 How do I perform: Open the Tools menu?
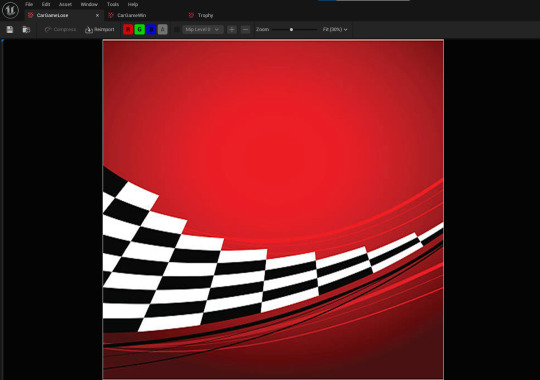pyautogui.click(x=113, y=4)
